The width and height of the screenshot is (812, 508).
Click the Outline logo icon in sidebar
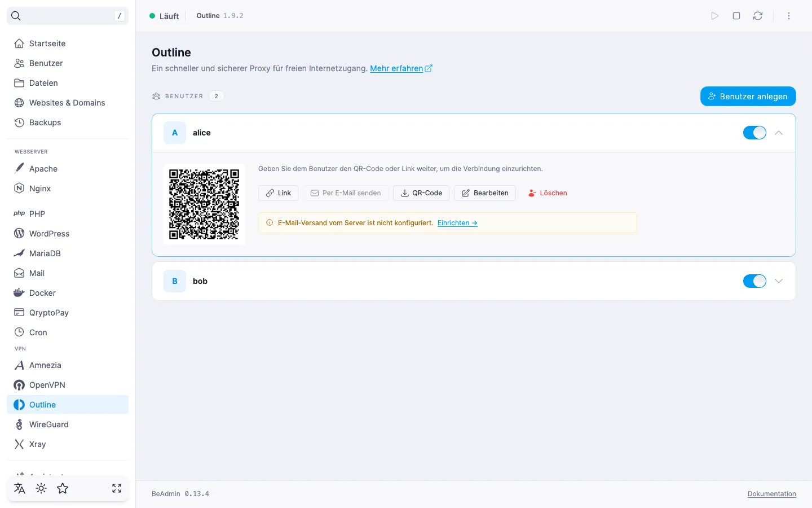pos(19,405)
